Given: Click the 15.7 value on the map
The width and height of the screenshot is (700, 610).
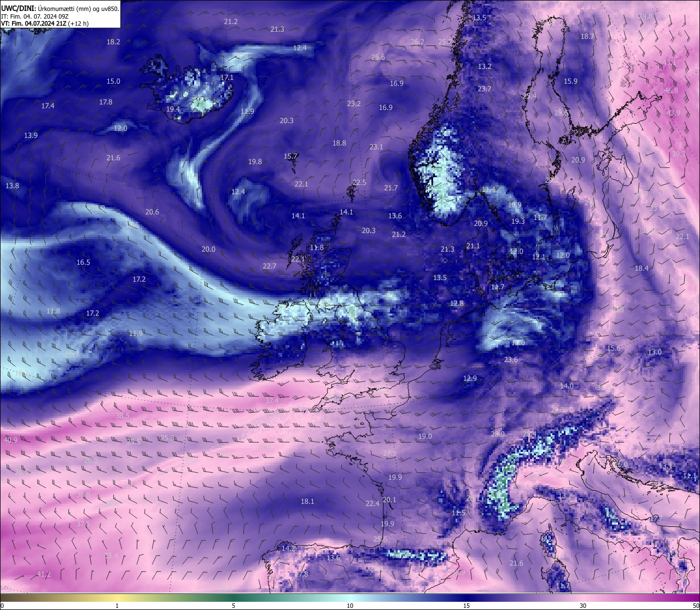Looking at the screenshot, I should [290, 156].
